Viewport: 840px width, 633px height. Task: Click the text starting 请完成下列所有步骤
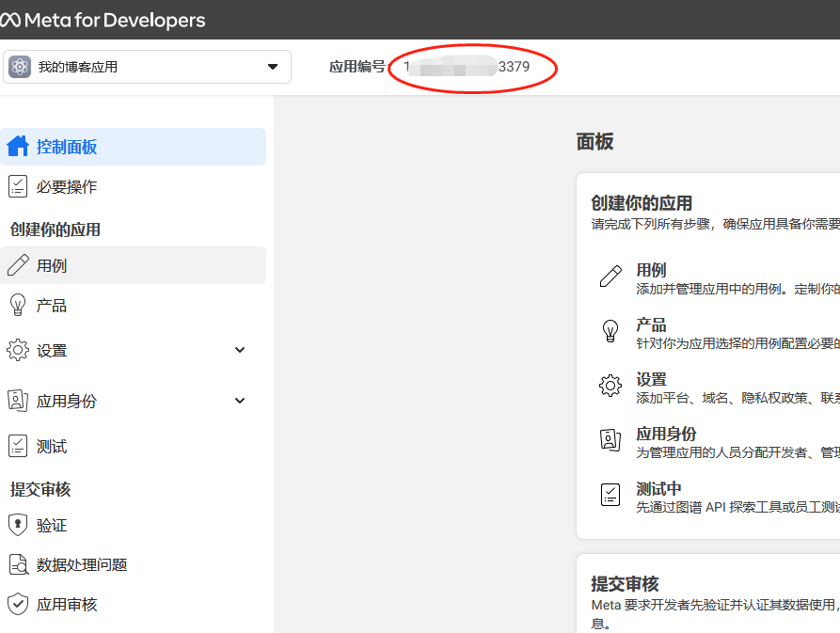point(715,225)
